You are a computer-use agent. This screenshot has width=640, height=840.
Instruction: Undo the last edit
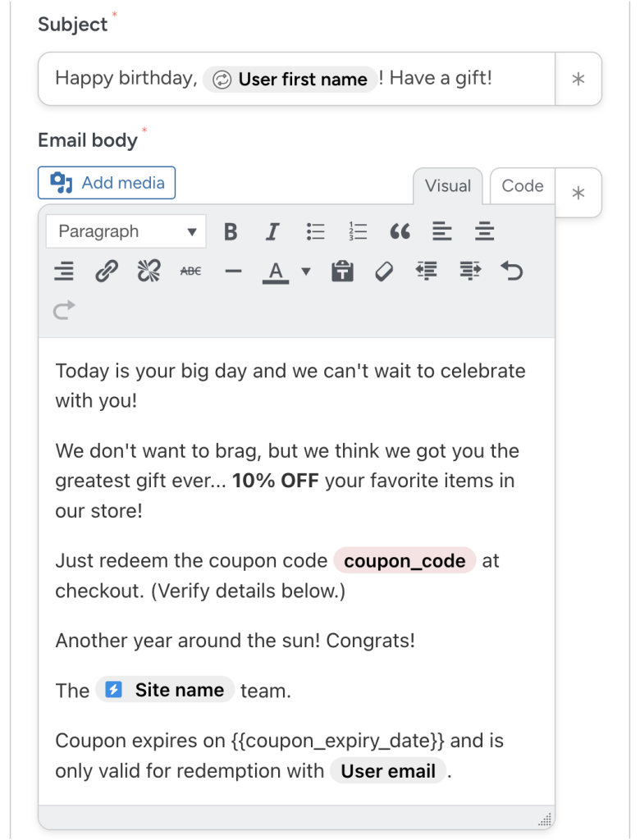click(511, 271)
